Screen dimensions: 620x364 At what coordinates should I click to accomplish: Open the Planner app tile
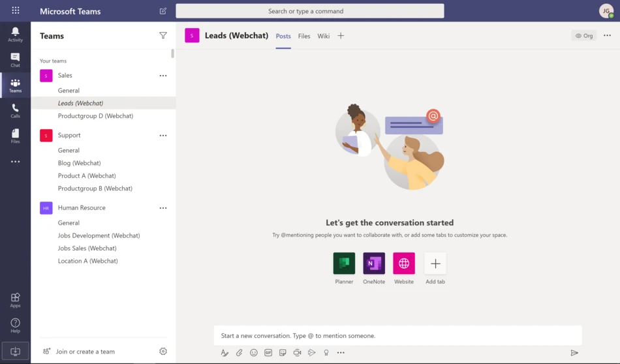[x=344, y=264]
